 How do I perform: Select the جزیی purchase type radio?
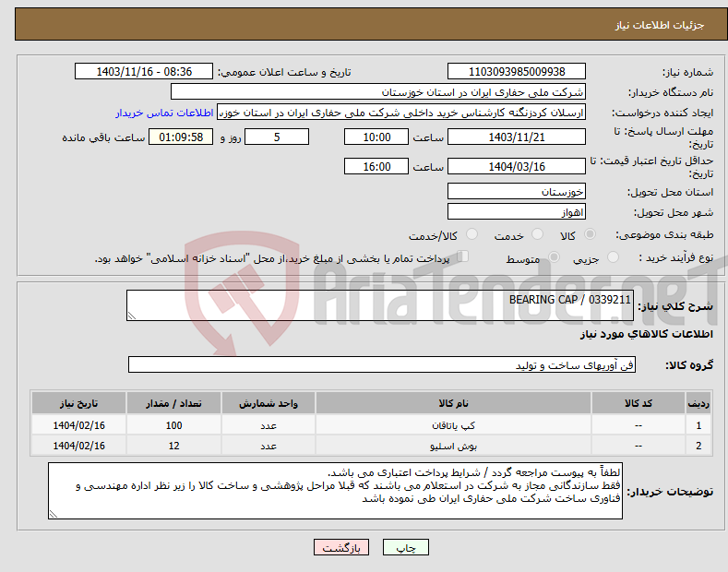click(x=613, y=256)
